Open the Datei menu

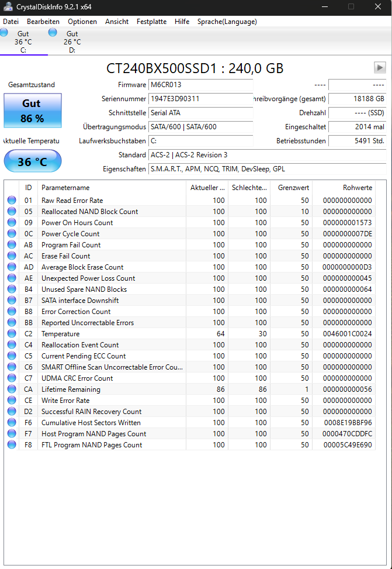point(11,22)
